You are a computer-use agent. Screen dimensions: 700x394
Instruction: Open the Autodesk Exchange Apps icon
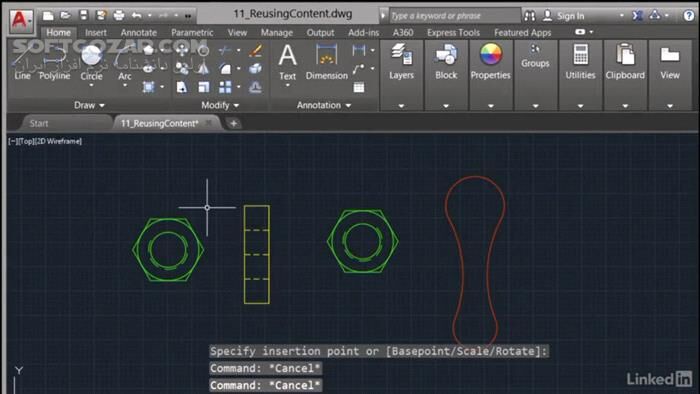coord(637,16)
